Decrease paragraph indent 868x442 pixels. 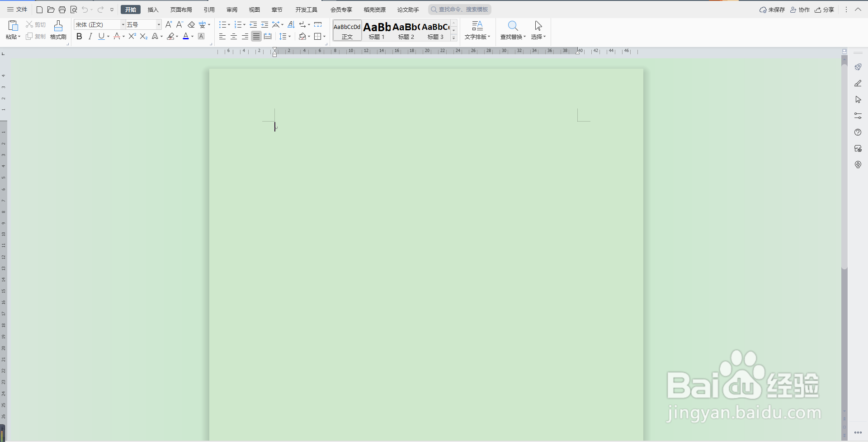pos(253,24)
